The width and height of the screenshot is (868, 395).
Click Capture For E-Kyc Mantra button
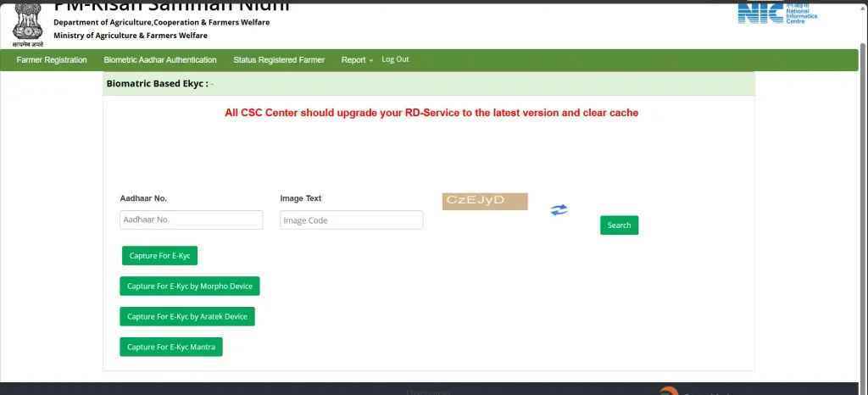tap(171, 347)
